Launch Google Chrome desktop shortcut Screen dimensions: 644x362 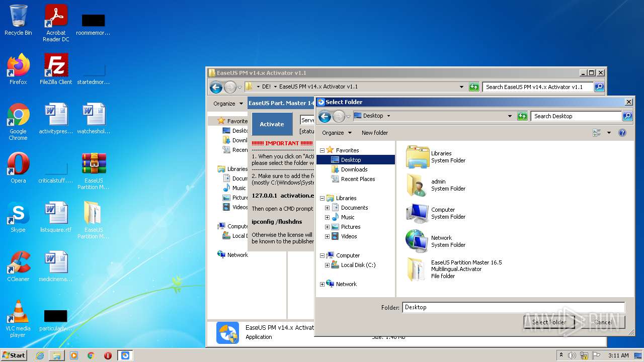coord(18,122)
